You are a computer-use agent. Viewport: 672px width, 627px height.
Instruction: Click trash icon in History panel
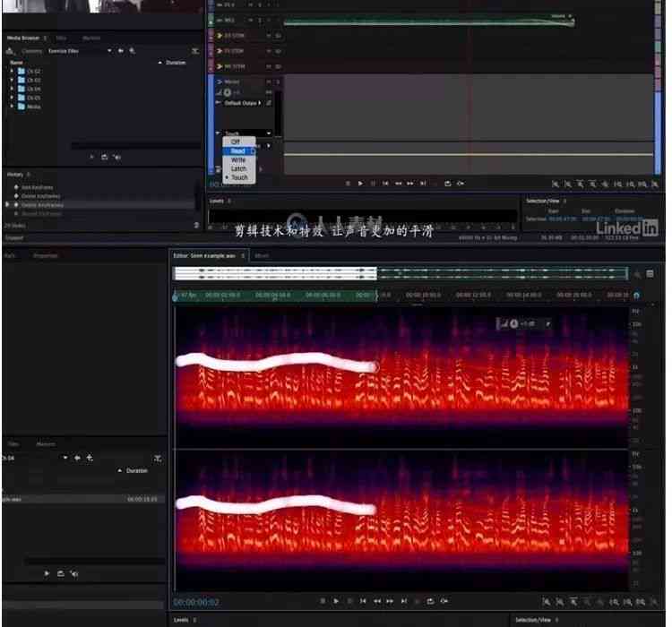[196, 225]
